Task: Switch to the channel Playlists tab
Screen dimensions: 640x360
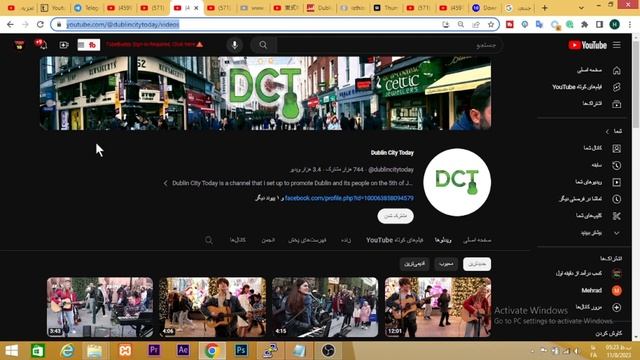Action: [307, 240]
